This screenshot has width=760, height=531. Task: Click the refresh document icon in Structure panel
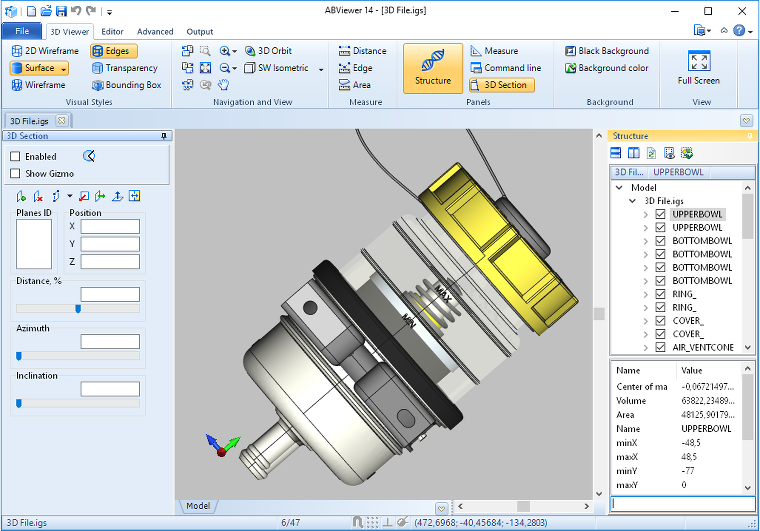point(651,153)
